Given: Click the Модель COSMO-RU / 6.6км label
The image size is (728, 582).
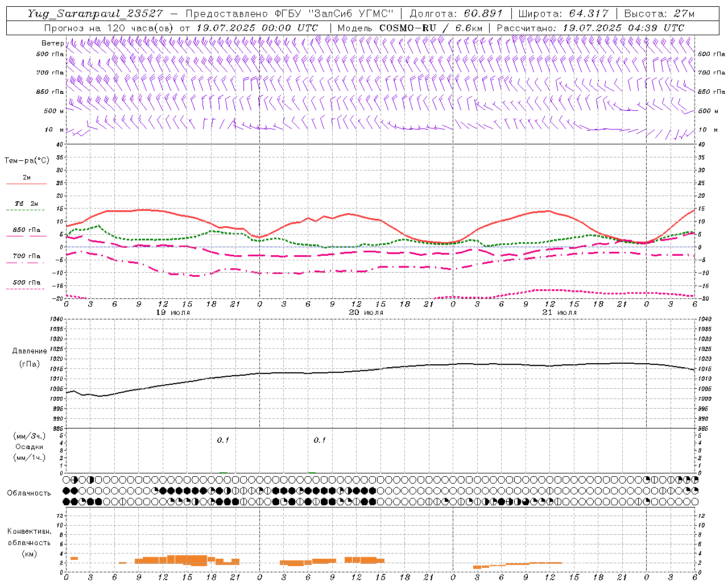Looking at the screenshot, I should (x=409, y=28).
